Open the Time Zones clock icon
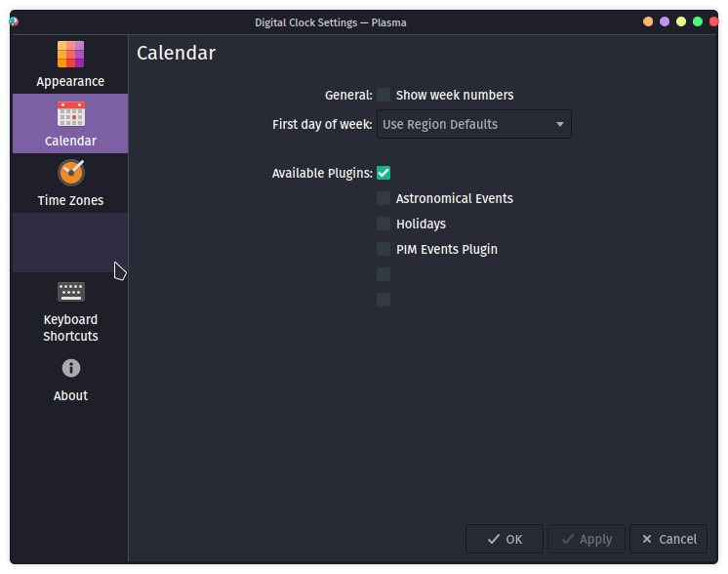 70,173
